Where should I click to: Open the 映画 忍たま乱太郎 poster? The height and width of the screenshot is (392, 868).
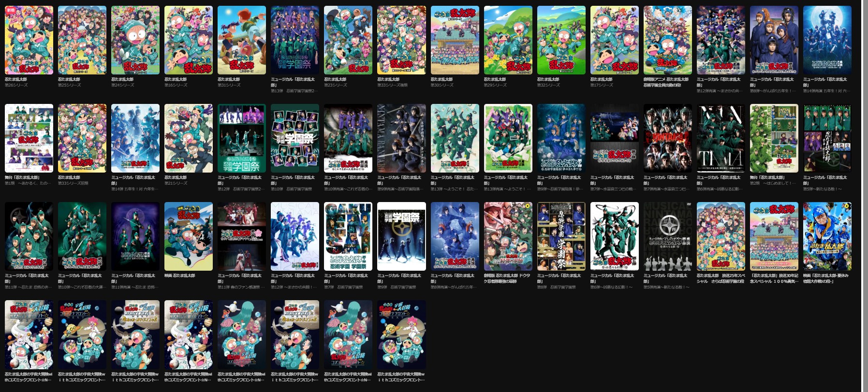[x=189, y=236]
